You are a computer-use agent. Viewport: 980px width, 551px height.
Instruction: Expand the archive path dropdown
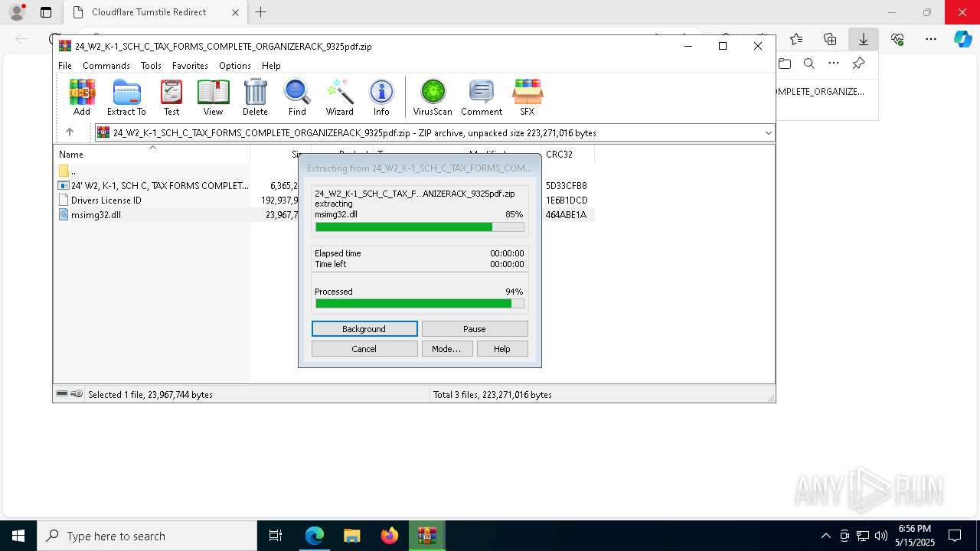click(768, 132)
